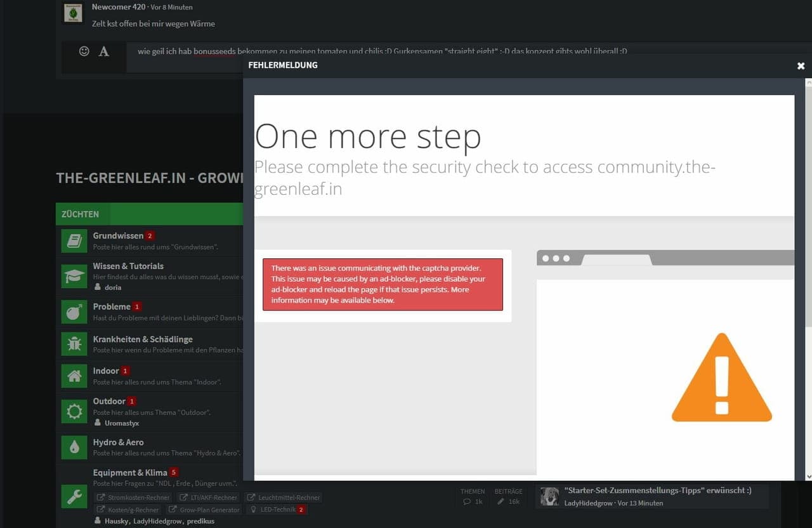The width and height of the screenshot is (812, 528).
Task: Close the Fehlermeldung dialog
Action: (801, 66)
